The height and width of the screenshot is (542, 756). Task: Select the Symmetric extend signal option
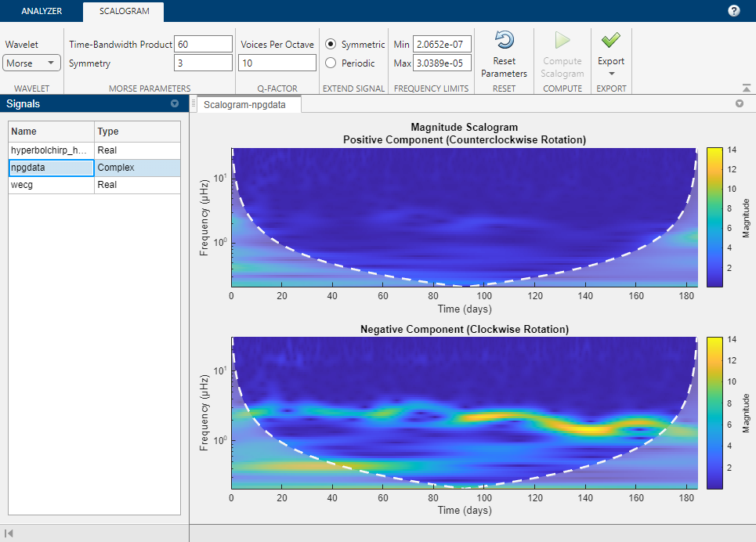point(331,45)
